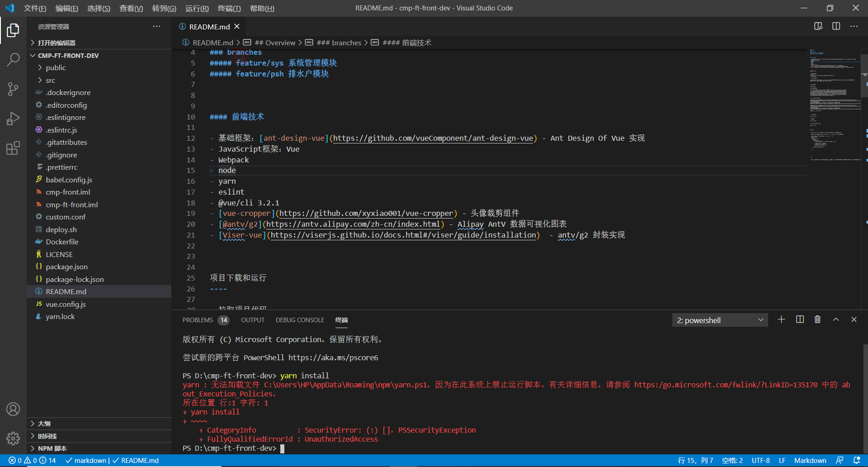
Task: Open the 编辑(E) menu
Action: pos(67,8)
